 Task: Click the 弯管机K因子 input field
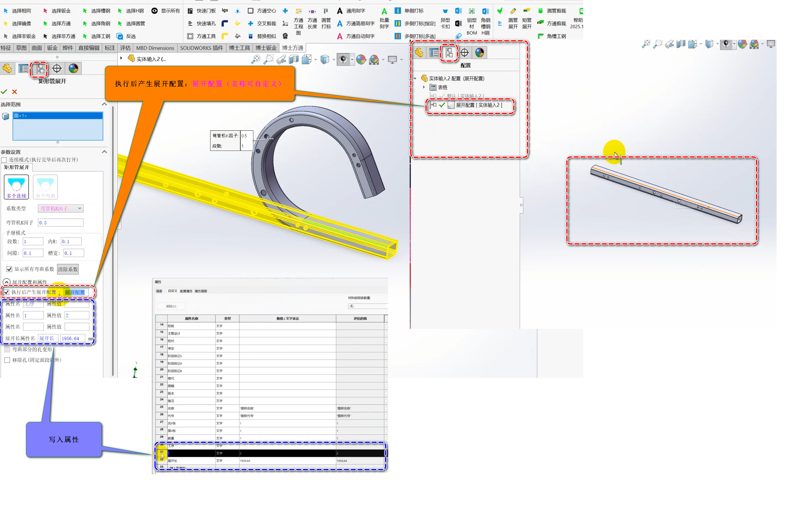point(60,223)
